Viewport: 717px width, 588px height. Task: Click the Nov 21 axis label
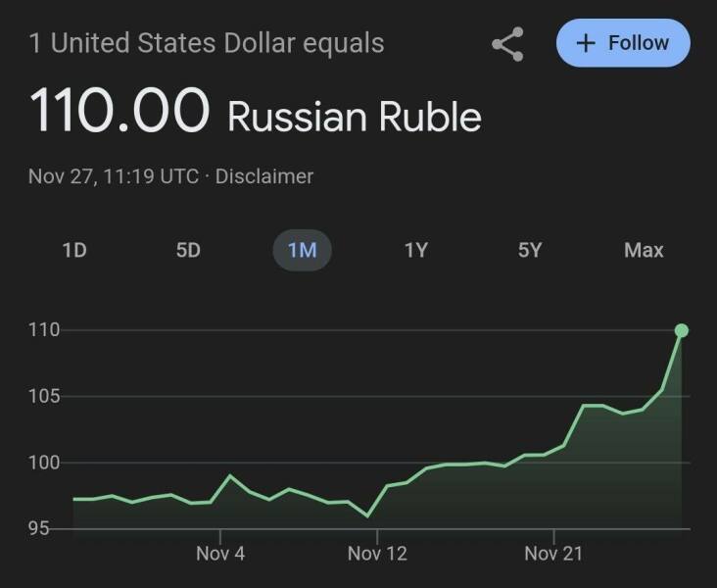[x=553, y=554]
